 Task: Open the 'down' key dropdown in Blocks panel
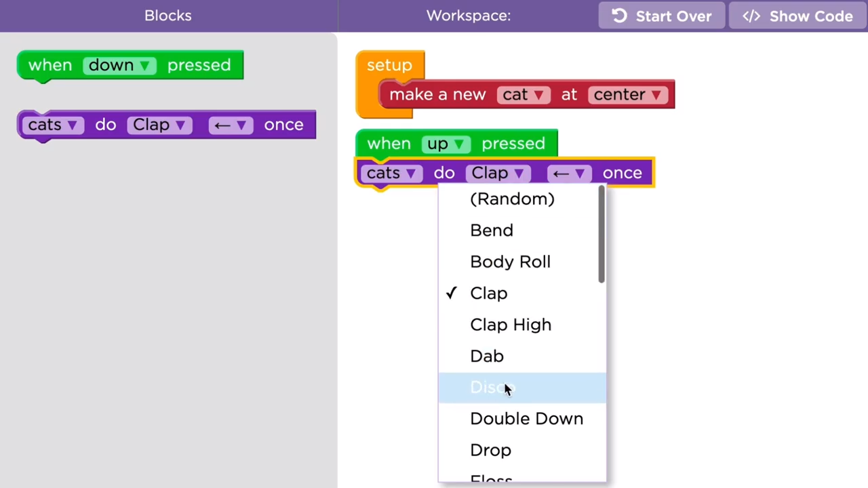119,65
